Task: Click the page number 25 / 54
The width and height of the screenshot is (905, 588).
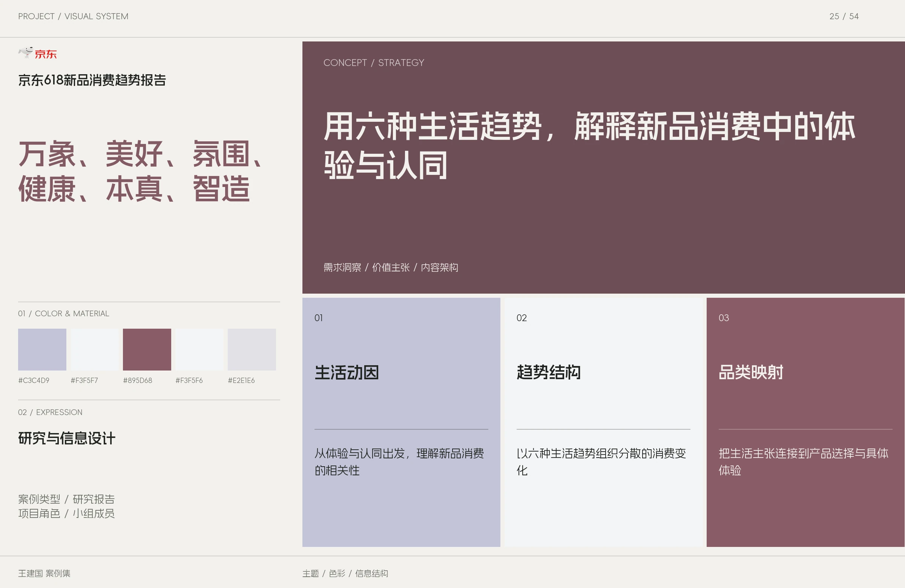Action: (x=844, y=16)
